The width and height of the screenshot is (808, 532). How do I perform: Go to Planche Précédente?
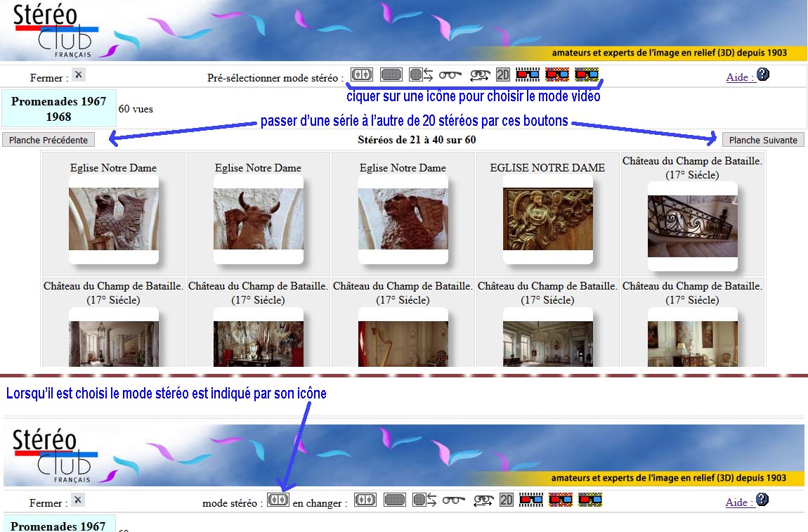click(48, 140)
